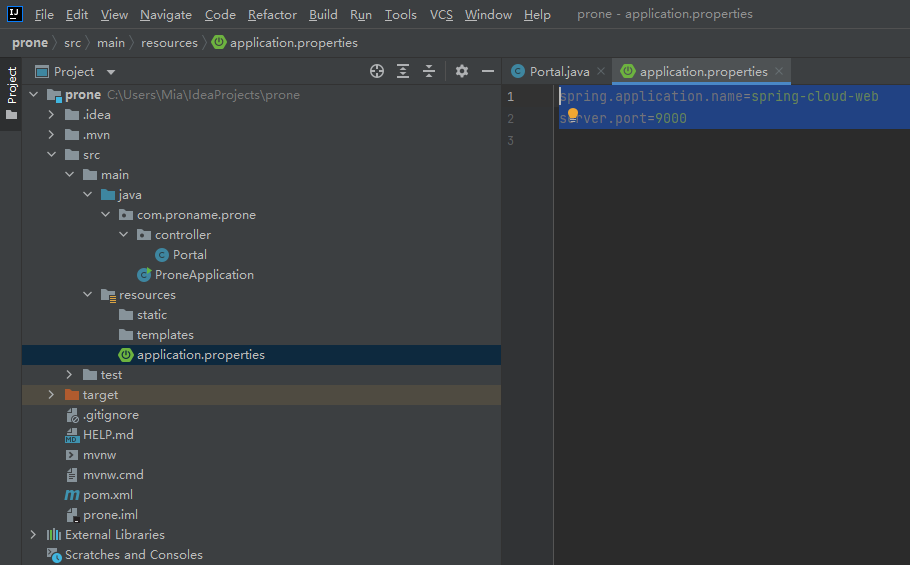The width and height of the screenshot is (910, 565).
Task: Expand the .mvn folder
Action: pos(51,135)
